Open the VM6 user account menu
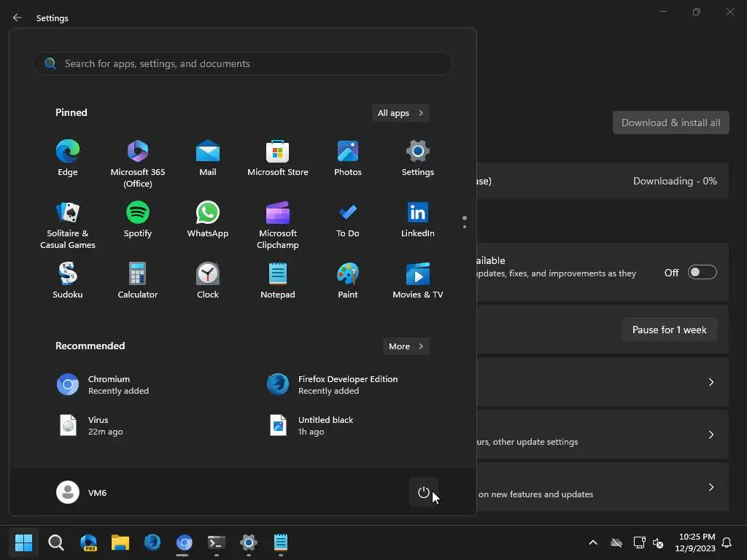Screen dimensions: 747x560 (x=82, y=492)
